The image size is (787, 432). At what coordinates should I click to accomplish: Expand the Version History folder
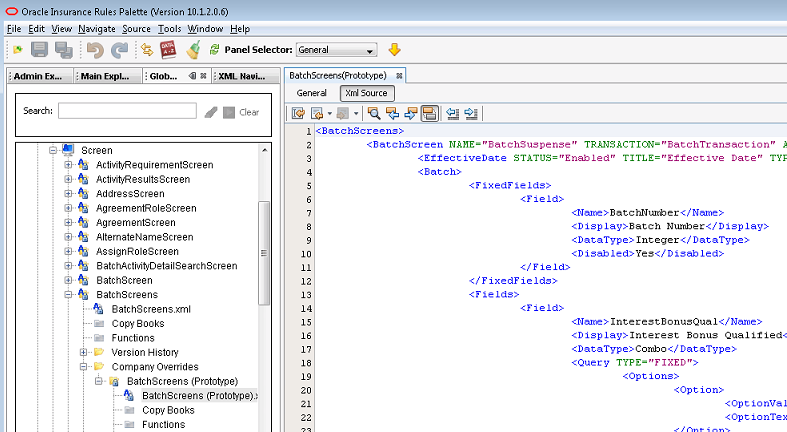pos(84,352)
